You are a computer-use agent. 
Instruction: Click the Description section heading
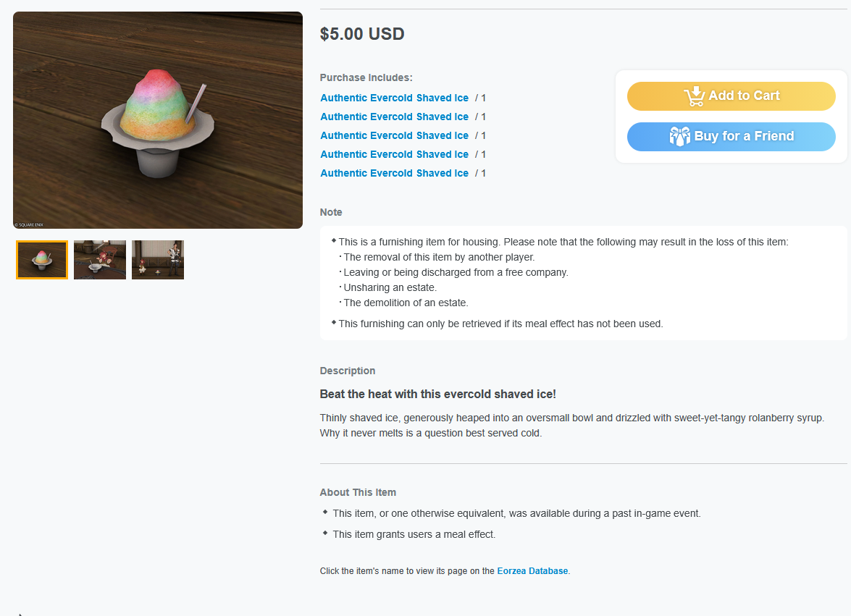click(348, 371)
